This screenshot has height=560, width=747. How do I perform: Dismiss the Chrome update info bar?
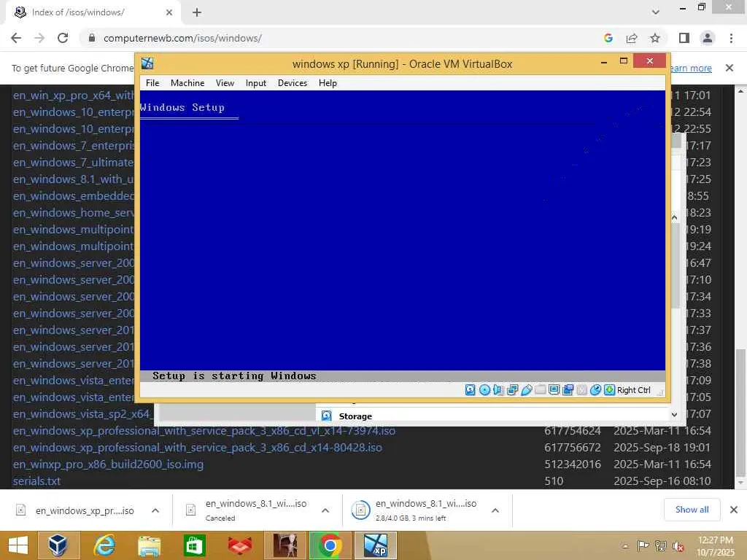[x=729, y=68]
